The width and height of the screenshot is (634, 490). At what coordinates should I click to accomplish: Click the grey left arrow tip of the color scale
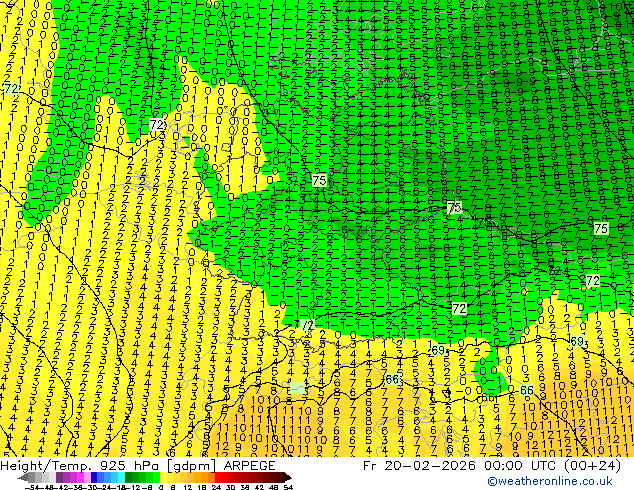[23, 477]
